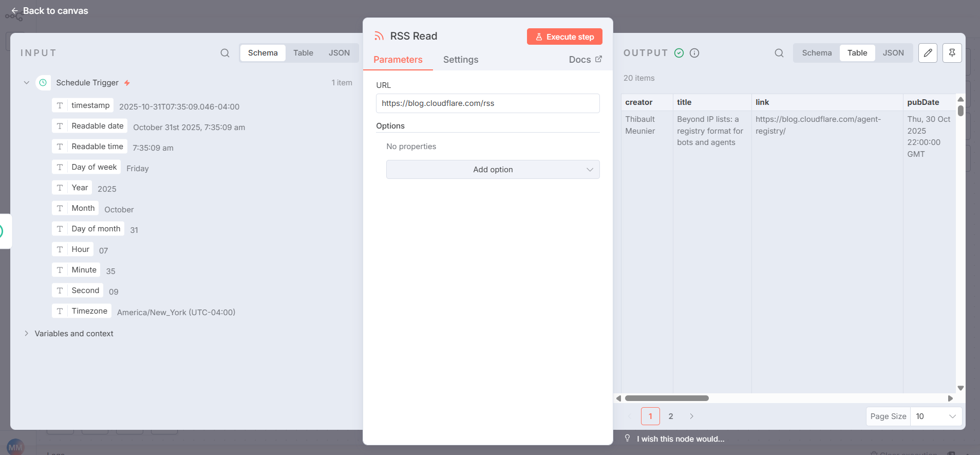Click the URL input field

(x=487, y=103)
